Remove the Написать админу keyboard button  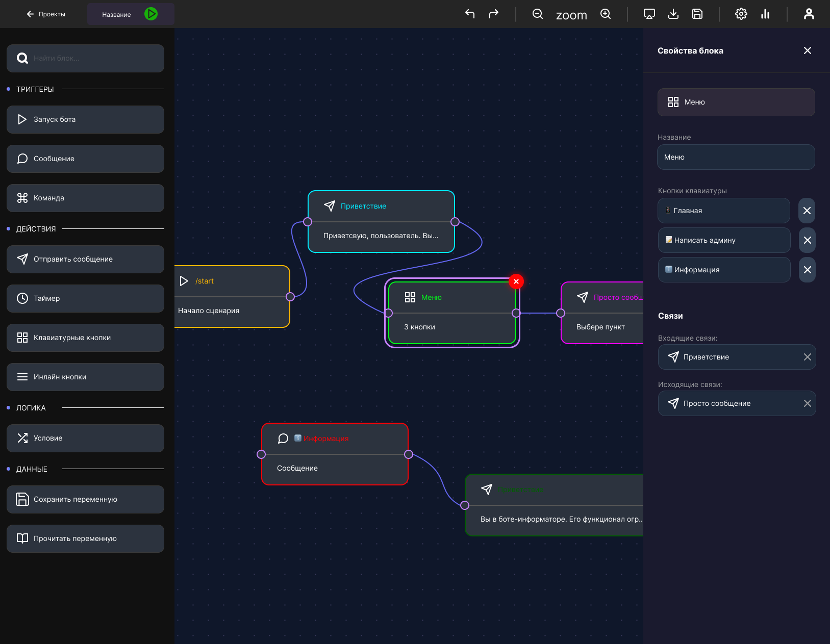807,240
